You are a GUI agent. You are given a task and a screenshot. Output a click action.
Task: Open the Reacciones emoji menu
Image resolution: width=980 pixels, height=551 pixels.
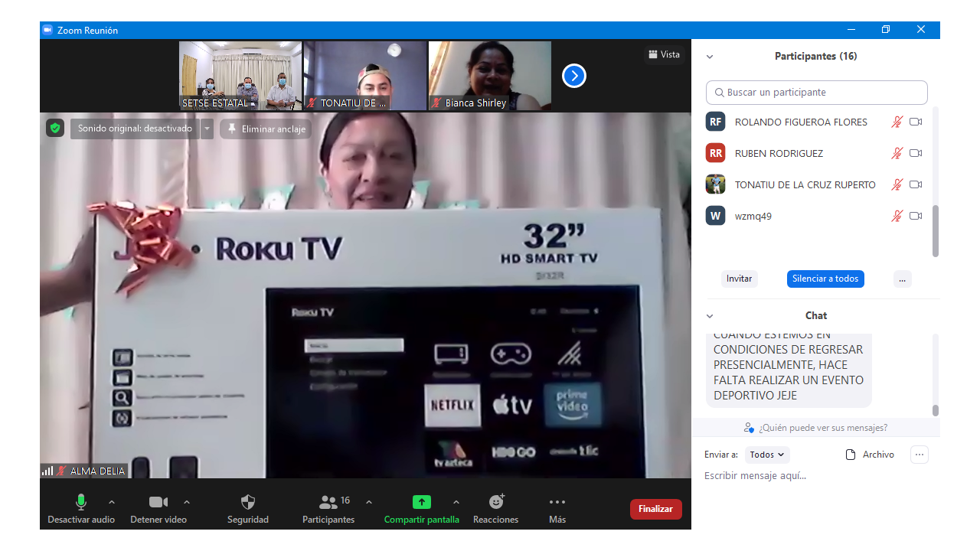point(496,509)
